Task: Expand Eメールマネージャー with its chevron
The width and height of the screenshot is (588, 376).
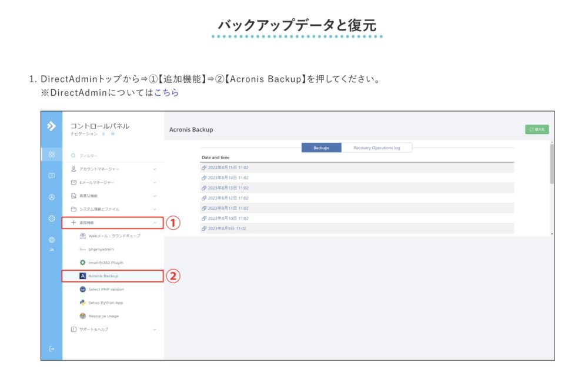Action: [x=155, y=183]
